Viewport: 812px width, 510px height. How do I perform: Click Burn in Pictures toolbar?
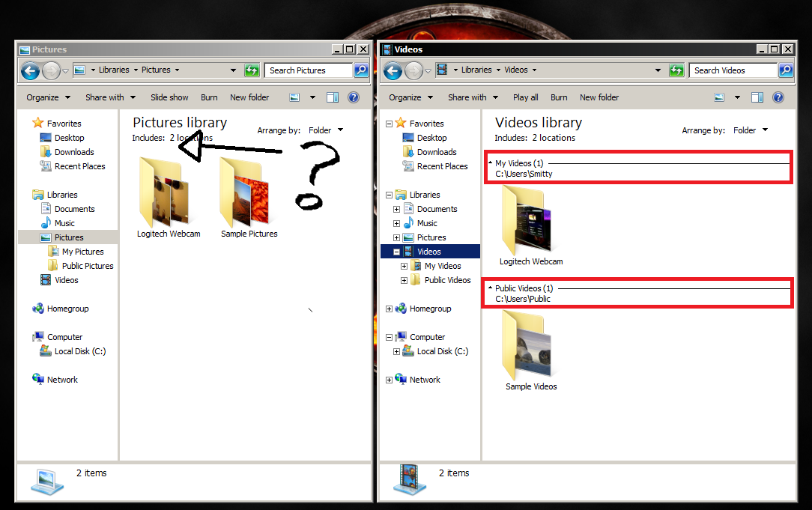(209, 97)
